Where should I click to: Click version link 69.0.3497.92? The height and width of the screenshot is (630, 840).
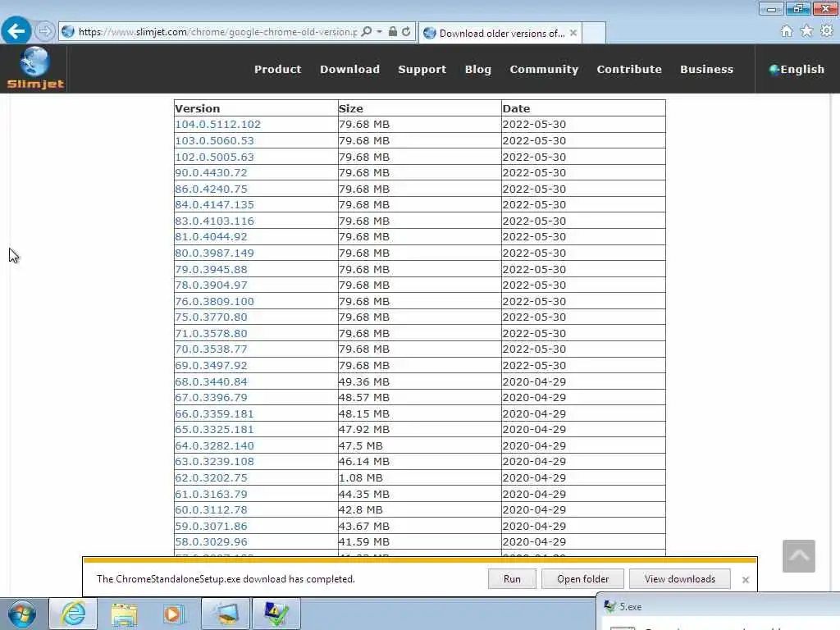(211, 365)
